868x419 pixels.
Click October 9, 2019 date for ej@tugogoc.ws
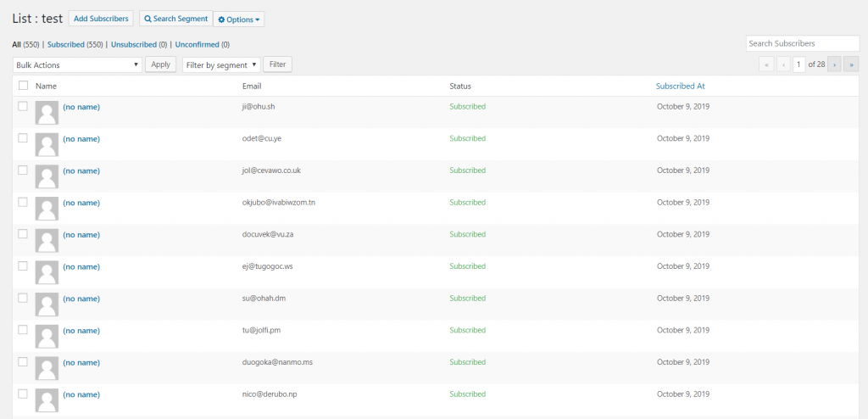(x=683, y=266)
